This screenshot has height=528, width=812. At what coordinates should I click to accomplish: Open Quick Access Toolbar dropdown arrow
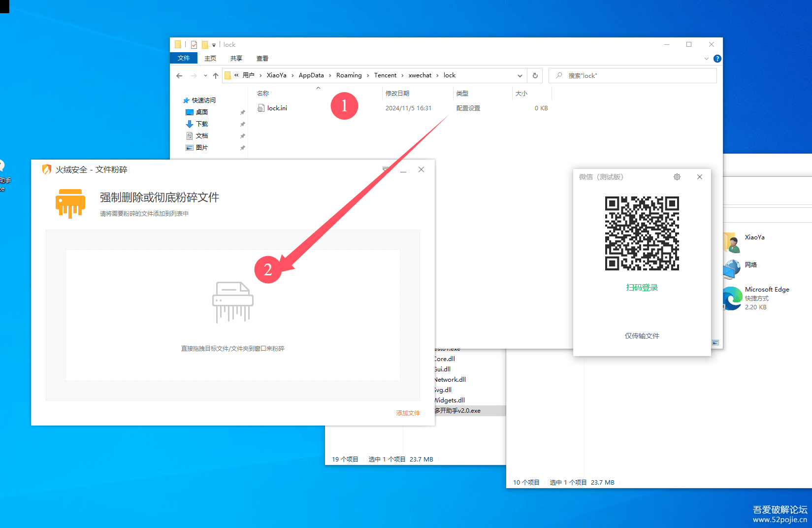point(214,45)
